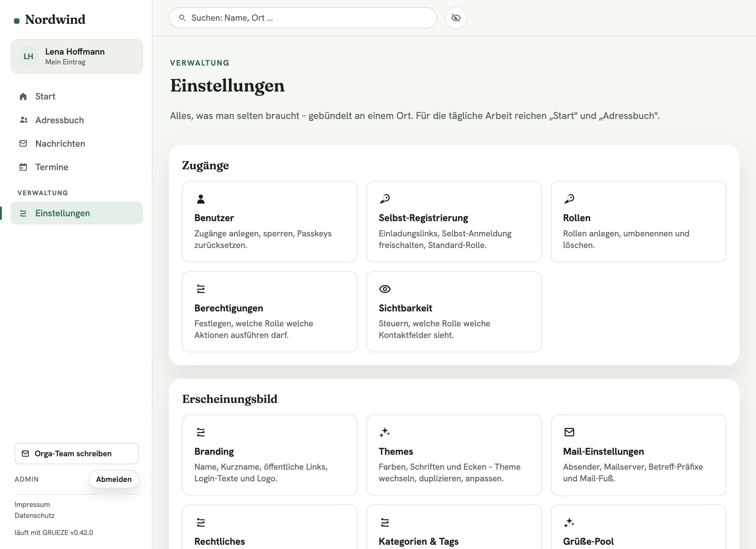The height and width of the screenshot is (549, 756).
Task: Open the Themes card title
Action: (x=396, y=451)
